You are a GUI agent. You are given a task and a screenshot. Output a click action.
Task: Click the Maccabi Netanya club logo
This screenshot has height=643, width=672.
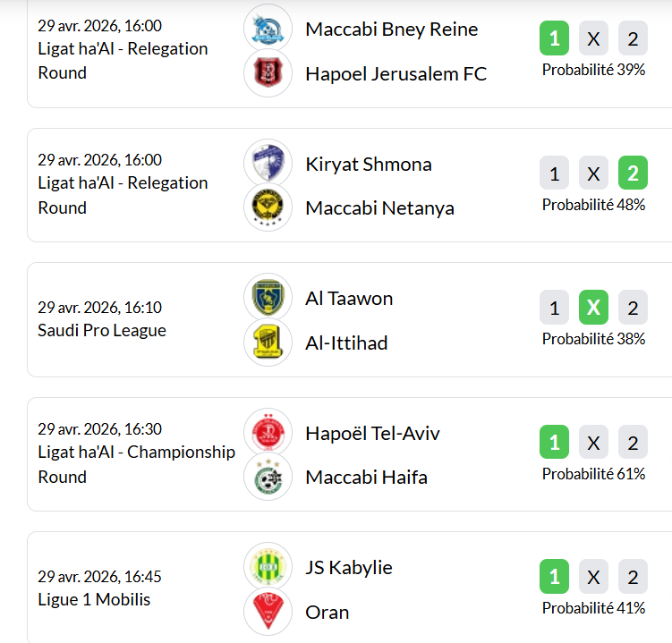268,207
